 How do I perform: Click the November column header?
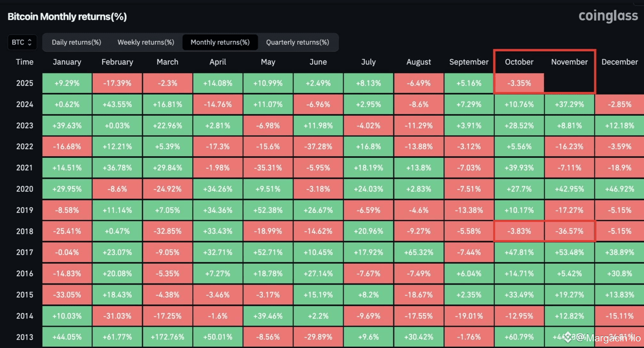click(569, 62)
